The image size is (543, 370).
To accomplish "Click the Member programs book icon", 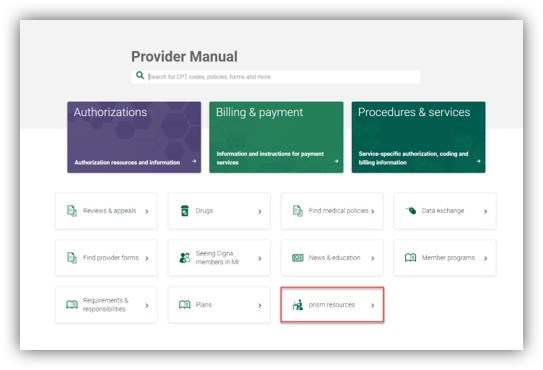I will coord(411,257).
